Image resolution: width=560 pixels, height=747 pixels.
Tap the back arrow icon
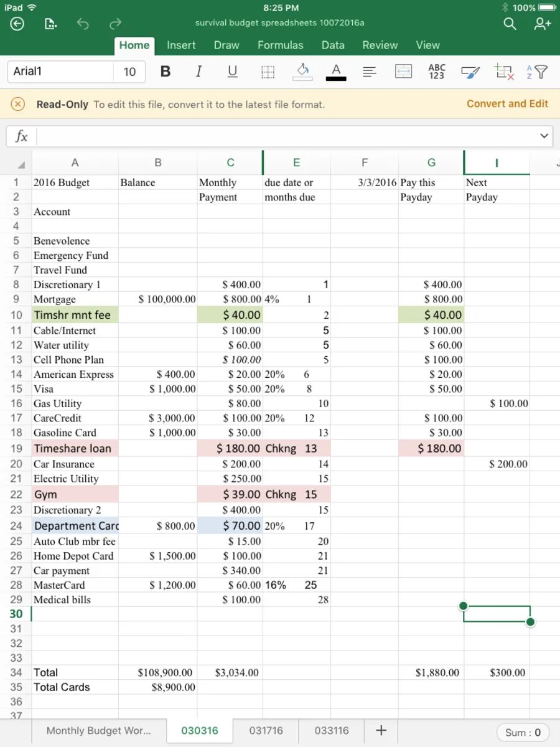click(17, 24)
